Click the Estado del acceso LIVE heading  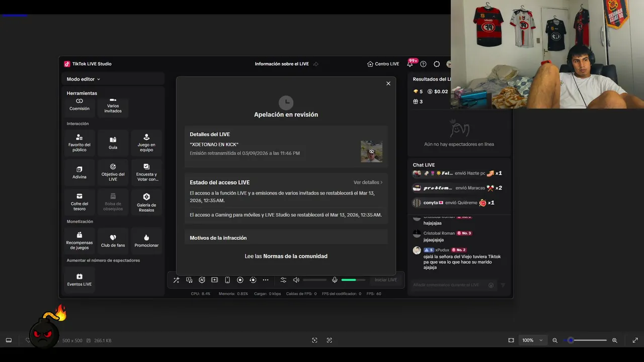pos(219,183)
